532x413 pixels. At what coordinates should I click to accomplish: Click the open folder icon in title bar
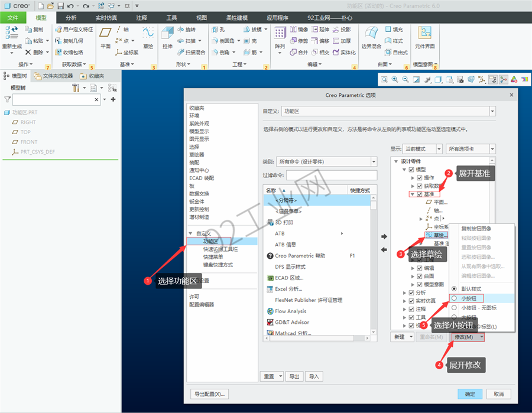(x=50, y=6)
